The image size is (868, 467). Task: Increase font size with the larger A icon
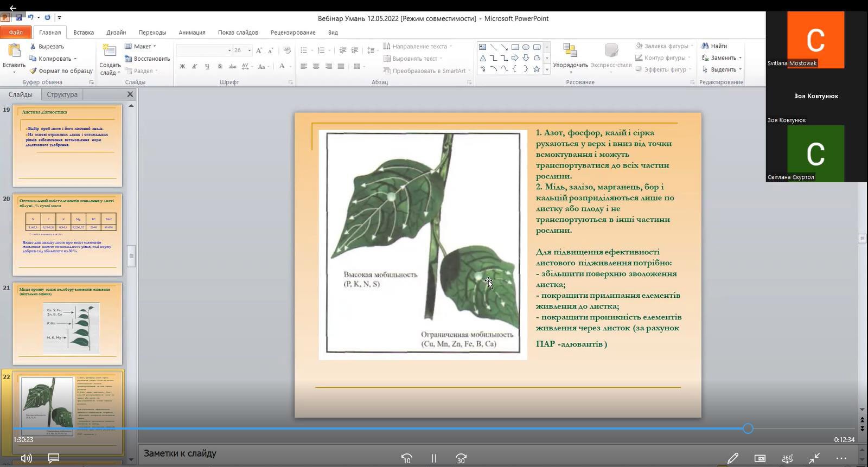pyautogui.click(x=259, y=50)
